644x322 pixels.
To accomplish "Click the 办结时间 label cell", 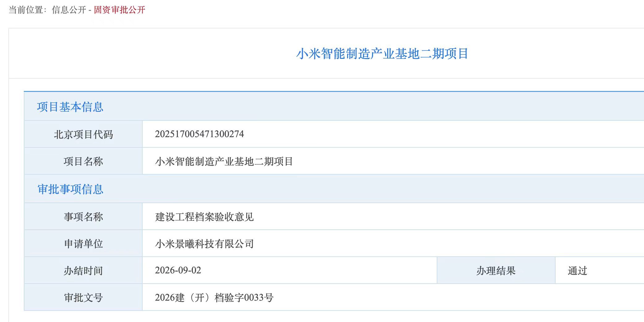I will coord(83,270).
